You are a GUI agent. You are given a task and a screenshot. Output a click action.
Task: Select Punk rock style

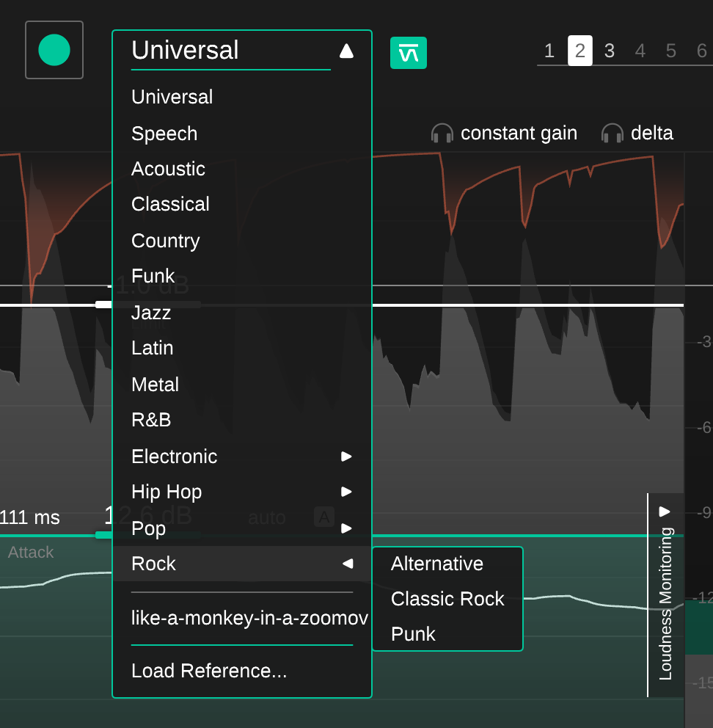[x=413, y=634]
